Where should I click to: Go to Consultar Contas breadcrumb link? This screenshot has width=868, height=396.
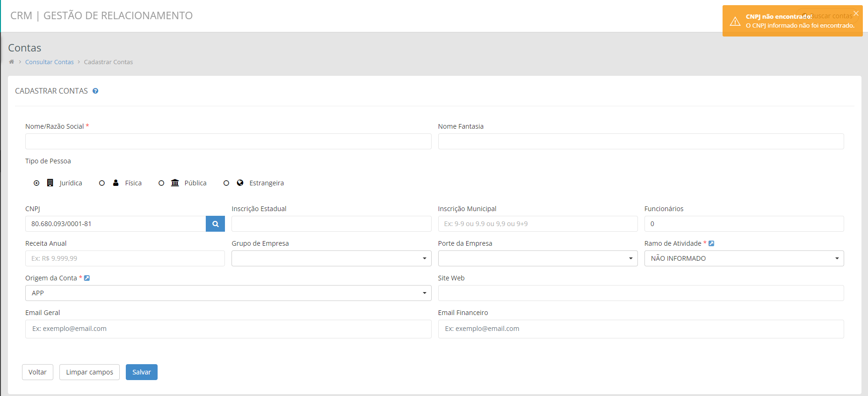pos(50,62)
